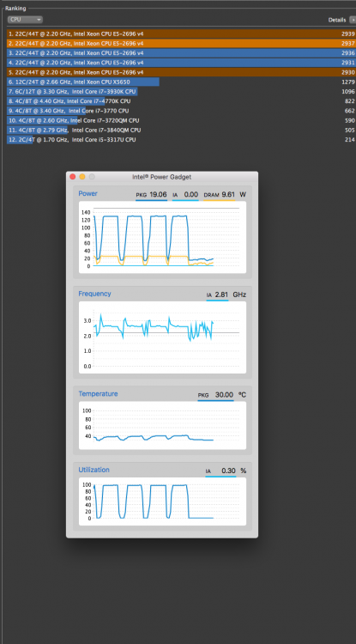Click the Utilization section heading
Screen dimensions: 356x644
coord(94,470)
